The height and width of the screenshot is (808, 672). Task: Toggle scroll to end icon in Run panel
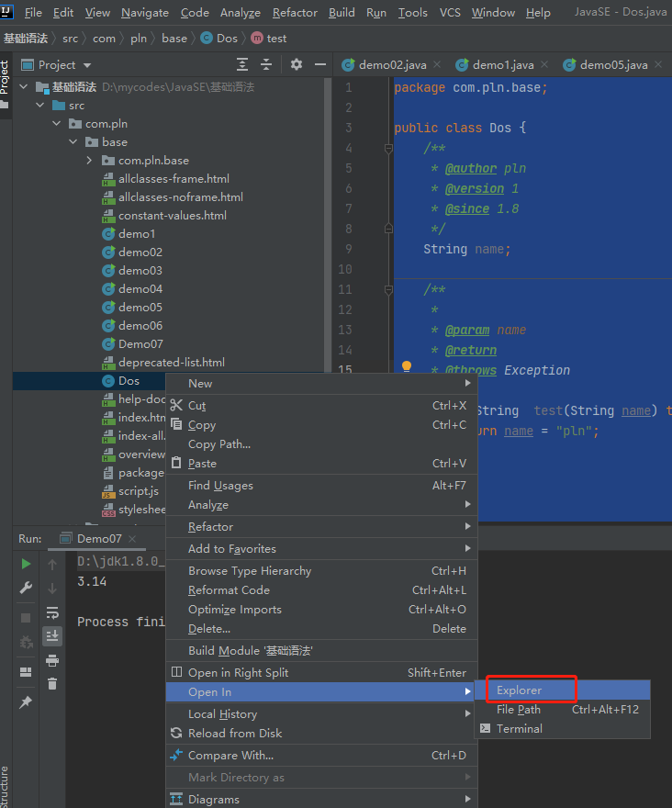click(52, 636)
